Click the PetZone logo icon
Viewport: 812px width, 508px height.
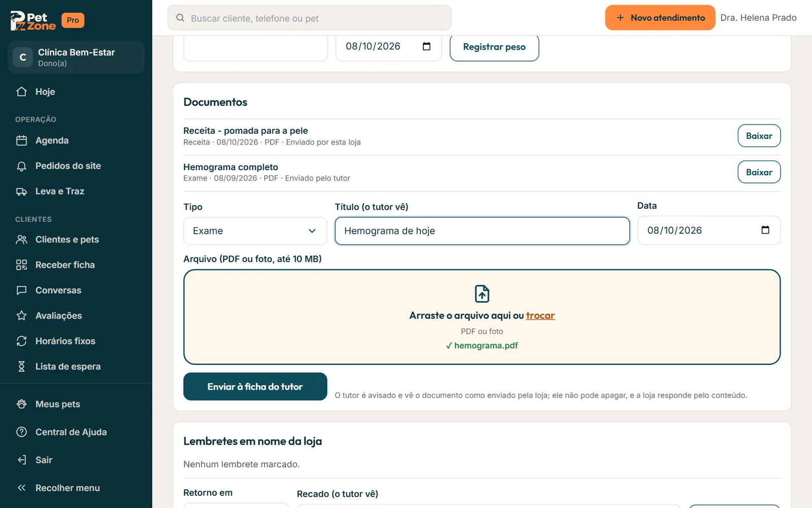[x=33, y=21]
